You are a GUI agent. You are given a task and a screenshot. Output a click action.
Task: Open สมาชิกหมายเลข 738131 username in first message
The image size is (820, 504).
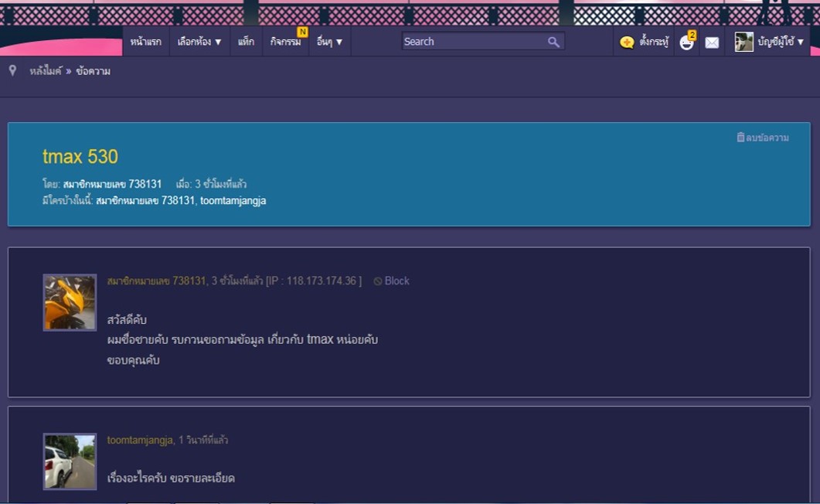156,281
